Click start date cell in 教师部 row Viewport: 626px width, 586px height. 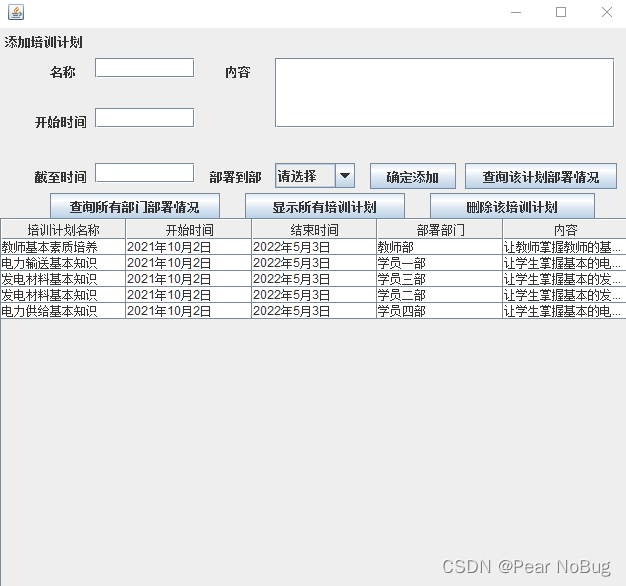[x=188, y=247]
